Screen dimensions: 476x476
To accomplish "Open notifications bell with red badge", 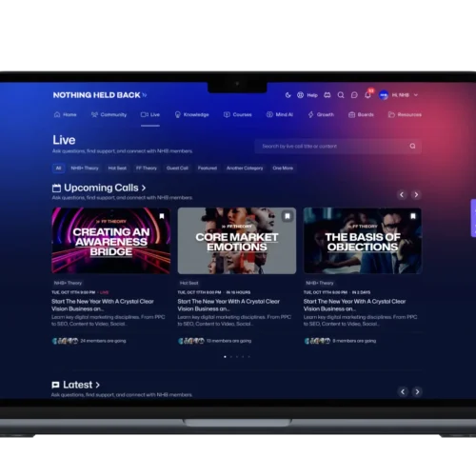I will (x=368, y=94).
